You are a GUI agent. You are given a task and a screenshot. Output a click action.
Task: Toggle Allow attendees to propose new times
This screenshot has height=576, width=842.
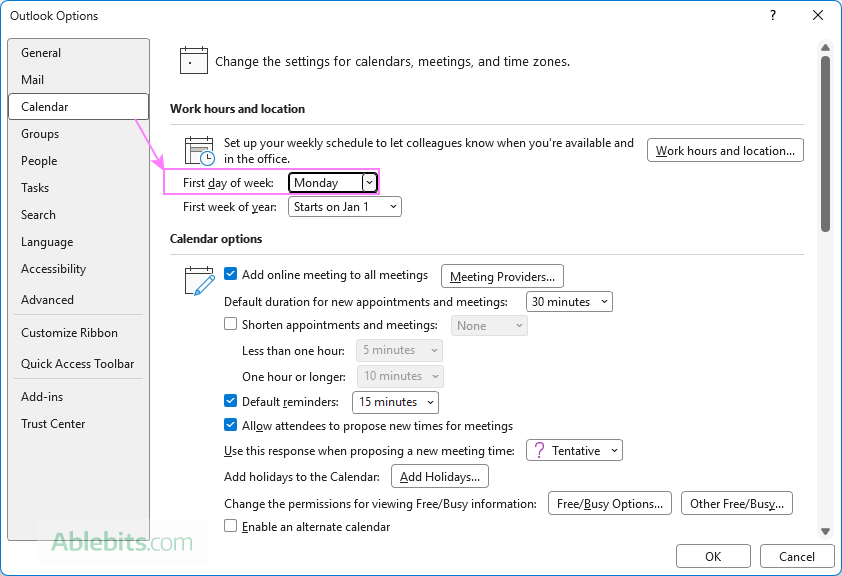tap(230, 425)
